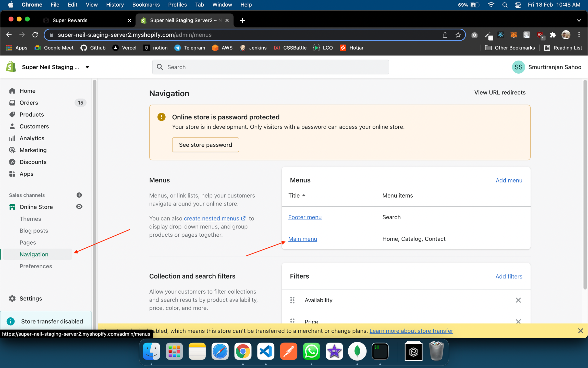Open Settings gear in sidebar
Viewport: 588px width, 368px height.
(x=12, y=298)
